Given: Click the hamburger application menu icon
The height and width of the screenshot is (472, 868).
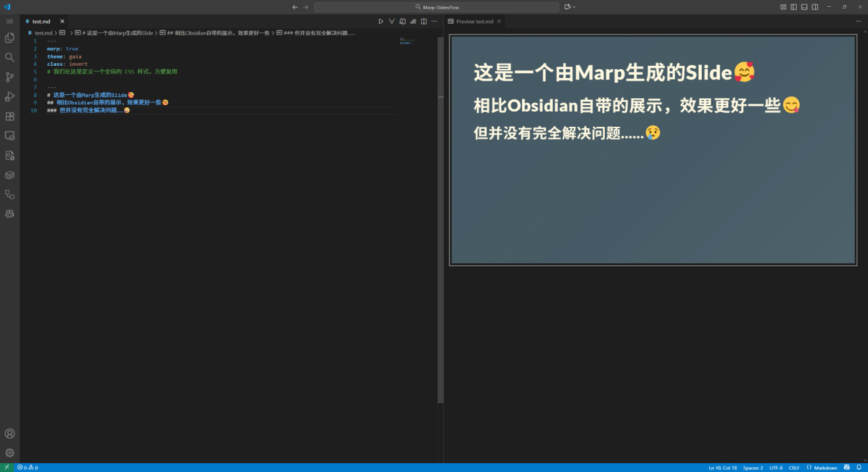Looking at the screenshot, I should 9,22.
